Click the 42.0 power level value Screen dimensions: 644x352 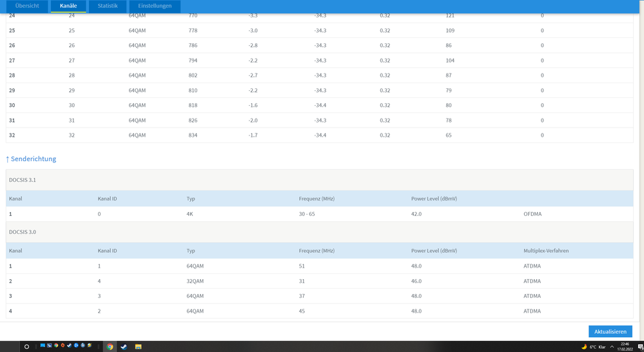416,214
